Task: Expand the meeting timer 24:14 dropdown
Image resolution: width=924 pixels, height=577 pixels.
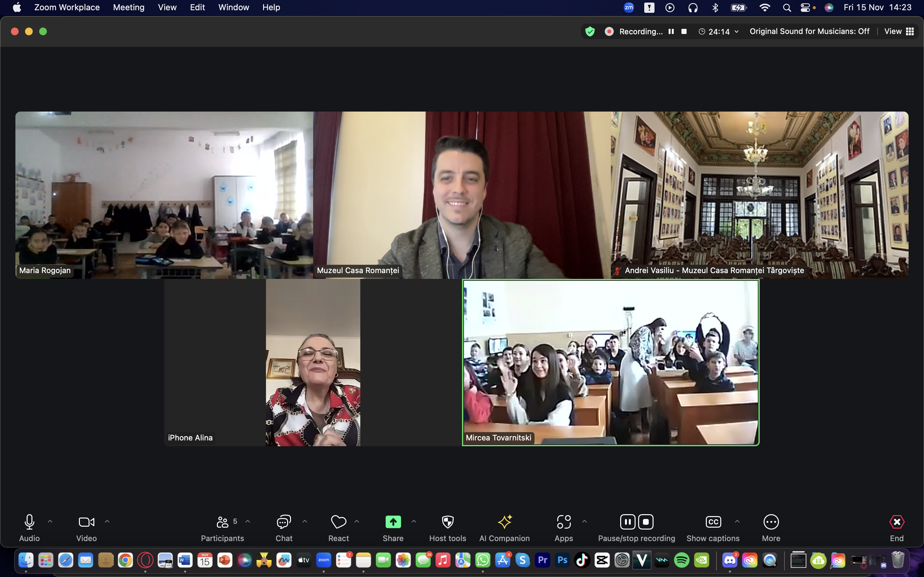Action: [x=737, y=32]
